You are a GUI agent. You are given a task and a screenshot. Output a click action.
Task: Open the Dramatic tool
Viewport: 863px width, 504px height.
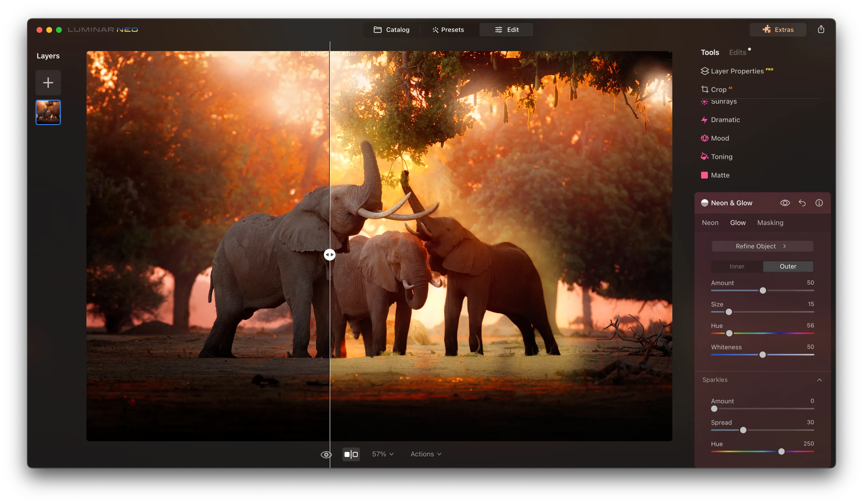click(725, 120)
